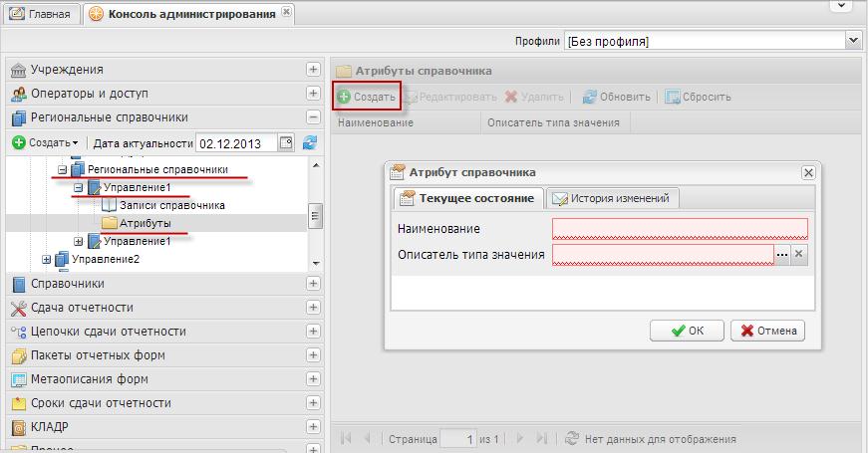Switch to Текущее состояние tab
This screenshot has height=453, width=868.
pos(468,198)
